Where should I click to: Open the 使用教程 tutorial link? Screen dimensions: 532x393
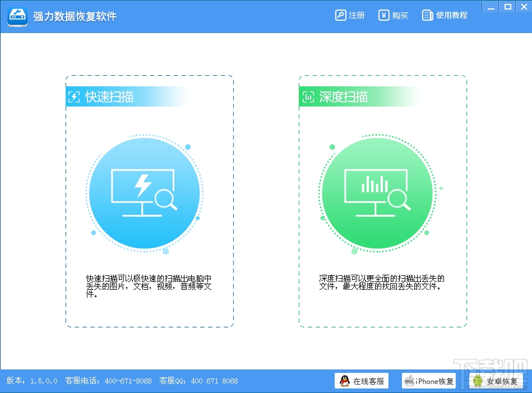445,15
